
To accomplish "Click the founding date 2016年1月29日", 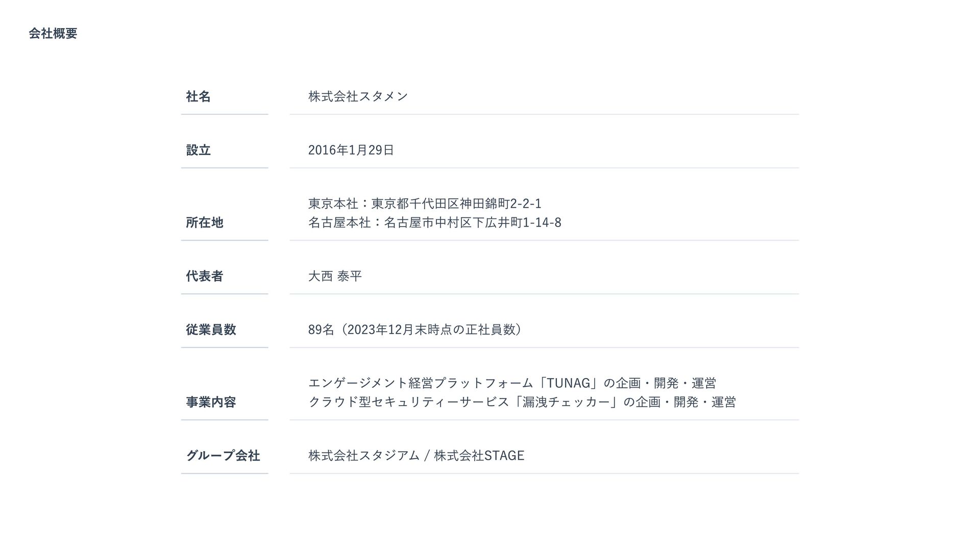I will coord(351,150).
